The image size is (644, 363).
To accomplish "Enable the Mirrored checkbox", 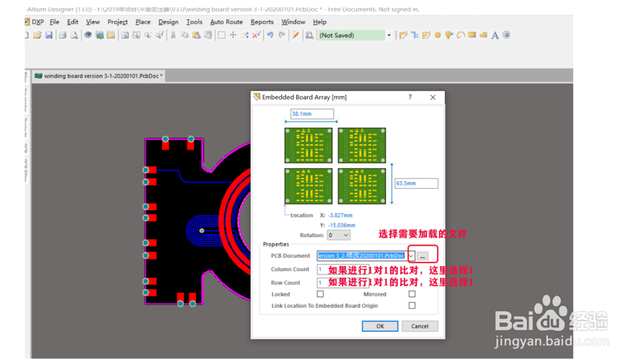I will click(x=412, y=294).
